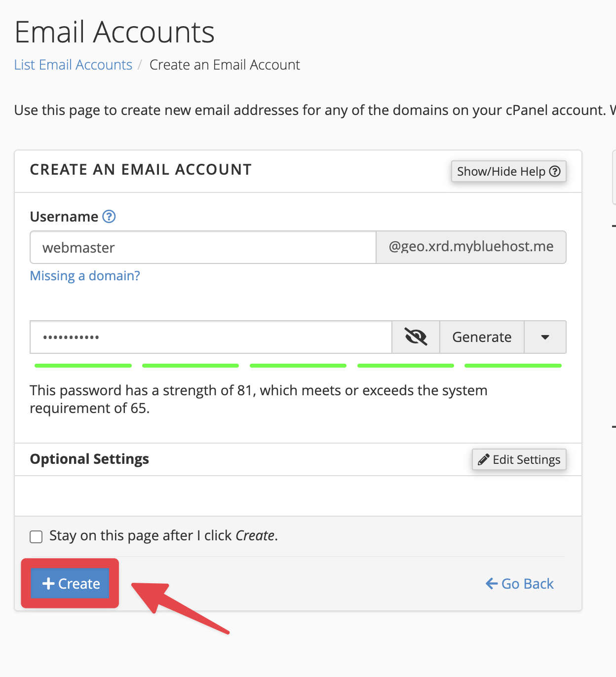Click into the Username field containing webmaster
Image resolution: width=616 pixels, height=677 pixels.
pos(203,247)
